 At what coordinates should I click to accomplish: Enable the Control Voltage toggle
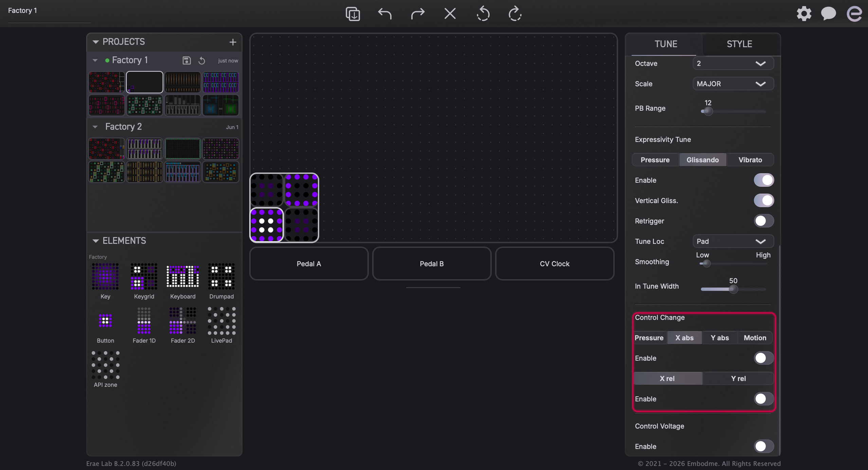[x=764, y=446]
